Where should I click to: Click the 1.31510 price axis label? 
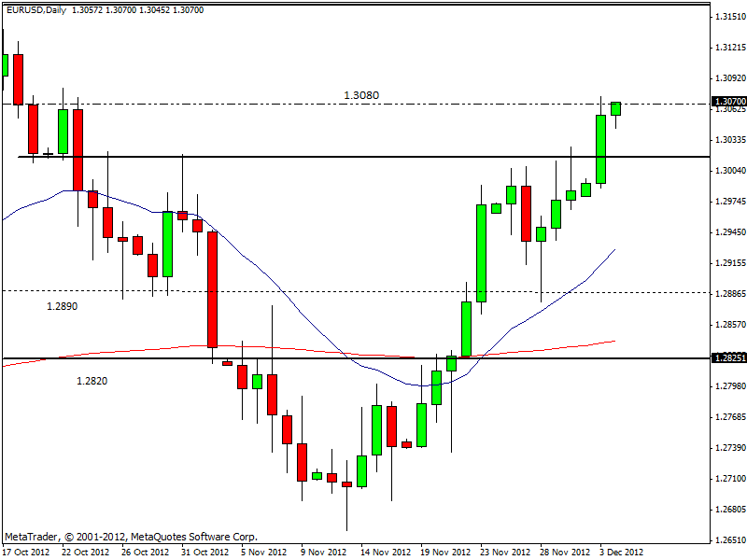coord(729,17)
